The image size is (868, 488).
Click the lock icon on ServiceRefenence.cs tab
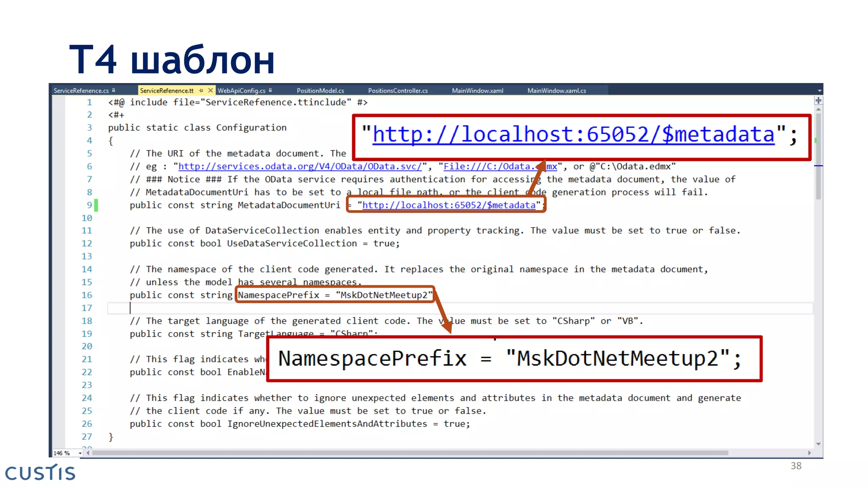click(x=114, y=90)
